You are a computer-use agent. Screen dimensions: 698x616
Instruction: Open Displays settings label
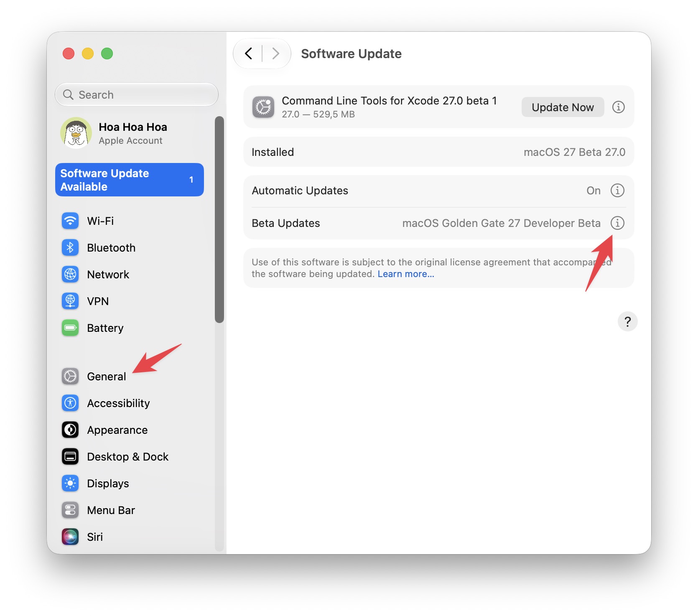coord(108,483)
